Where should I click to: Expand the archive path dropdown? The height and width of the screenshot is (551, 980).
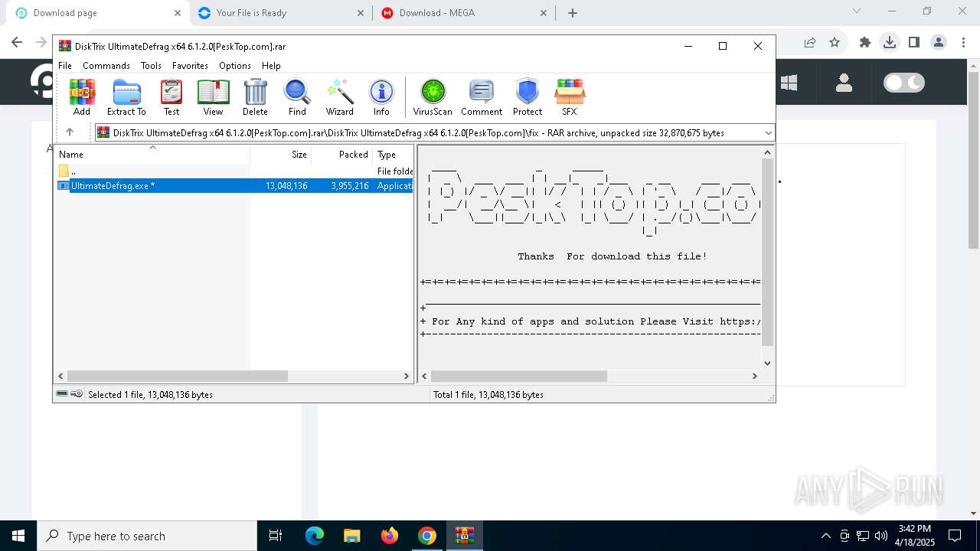click(x=768, y=133)
